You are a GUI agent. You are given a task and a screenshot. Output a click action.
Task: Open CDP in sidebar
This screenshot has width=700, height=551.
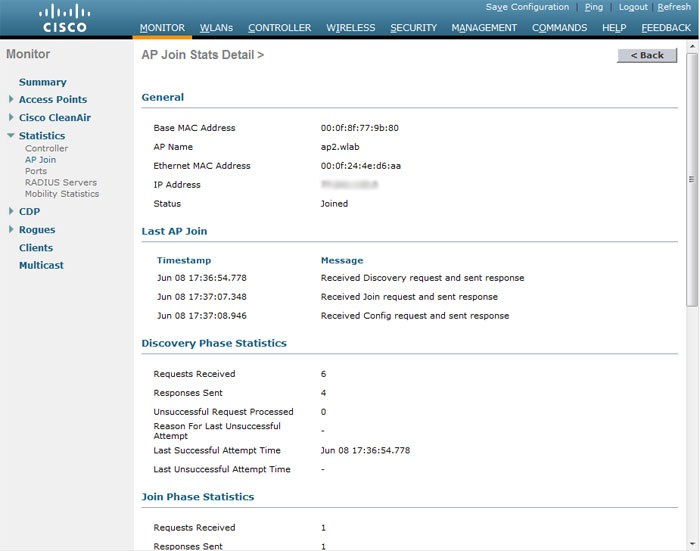(x=29, y=212)
